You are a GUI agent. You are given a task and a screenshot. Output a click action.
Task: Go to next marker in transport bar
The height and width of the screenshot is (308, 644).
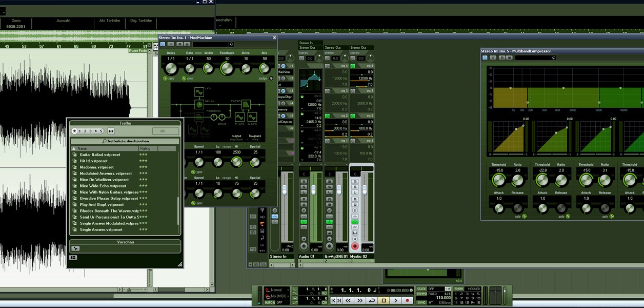pos(339,300)
